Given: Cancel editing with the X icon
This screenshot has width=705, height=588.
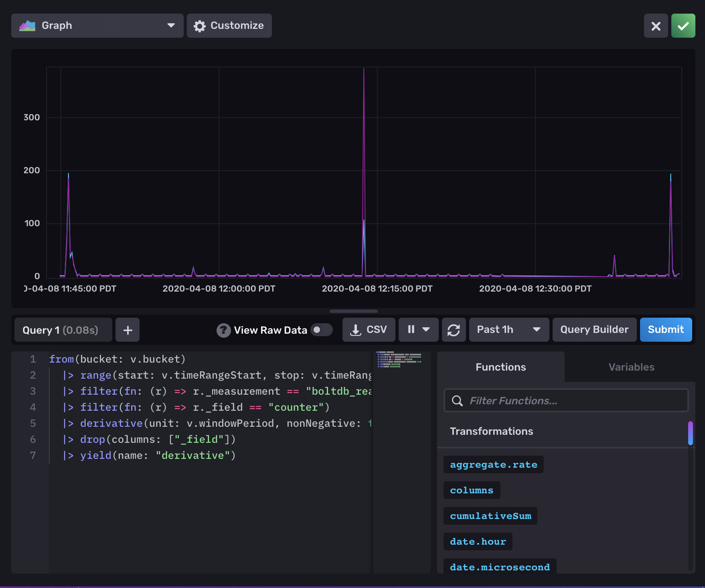Looking at the screenshot, I should pyautogui.click(x=656, y=26).
